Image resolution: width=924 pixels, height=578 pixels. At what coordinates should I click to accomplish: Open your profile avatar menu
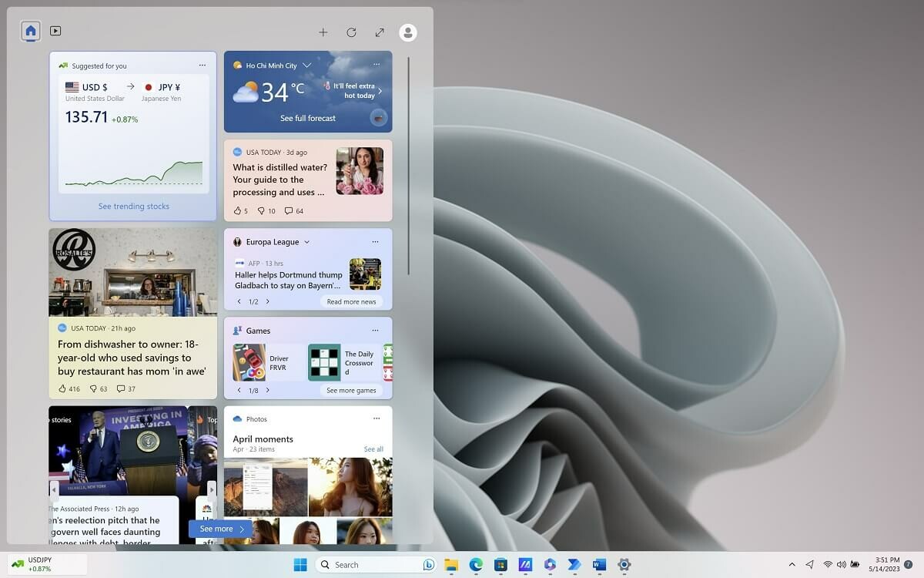click(x=408, y=32)
